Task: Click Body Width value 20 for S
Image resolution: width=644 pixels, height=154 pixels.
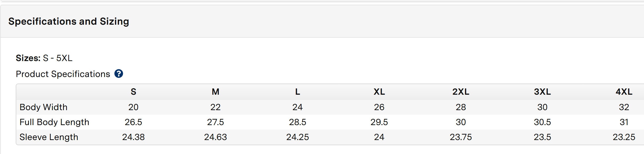Action: click(x=134, y=107)
